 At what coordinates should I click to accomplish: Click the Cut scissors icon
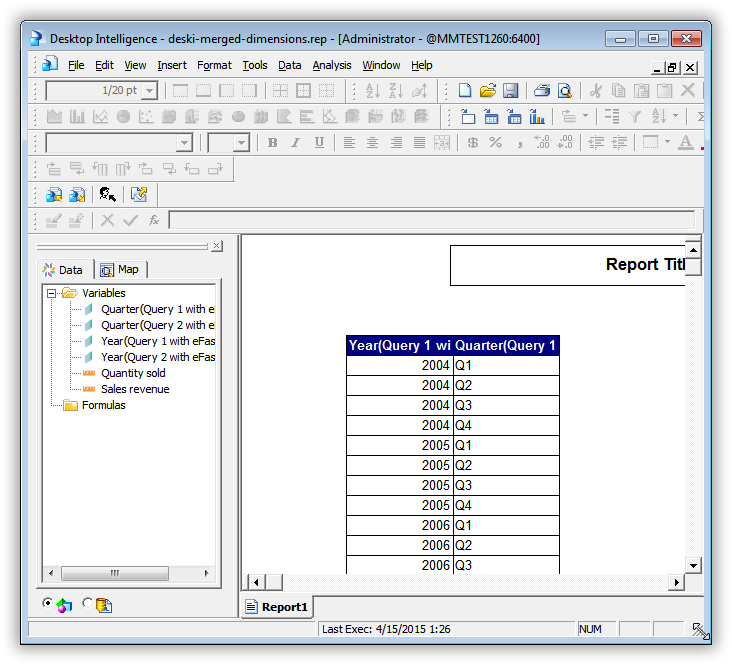(x=596, y=90)
